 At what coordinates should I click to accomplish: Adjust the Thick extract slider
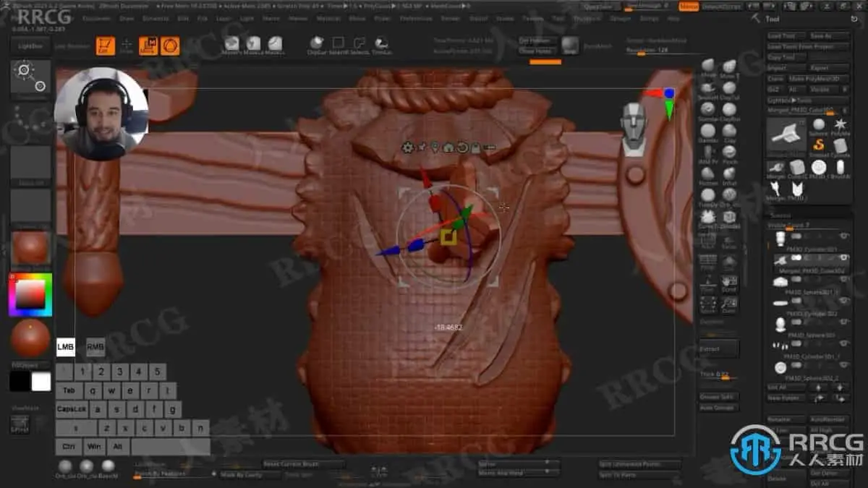point(718,374)
